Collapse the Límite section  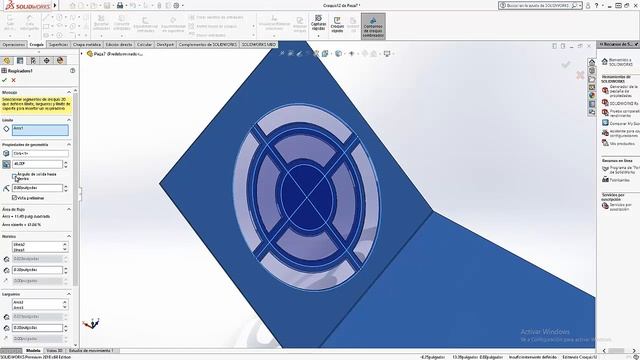coord(69,120)
